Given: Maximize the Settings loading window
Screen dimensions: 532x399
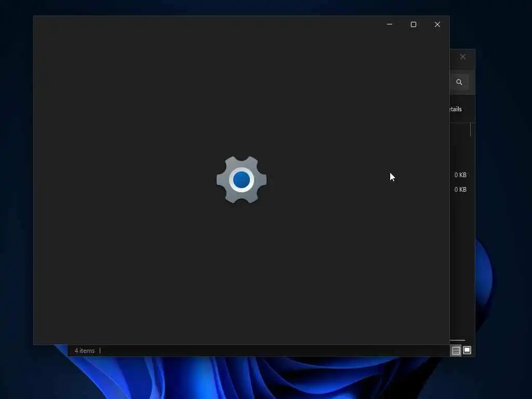Looking at the screenshot, I should coord(413,24).
